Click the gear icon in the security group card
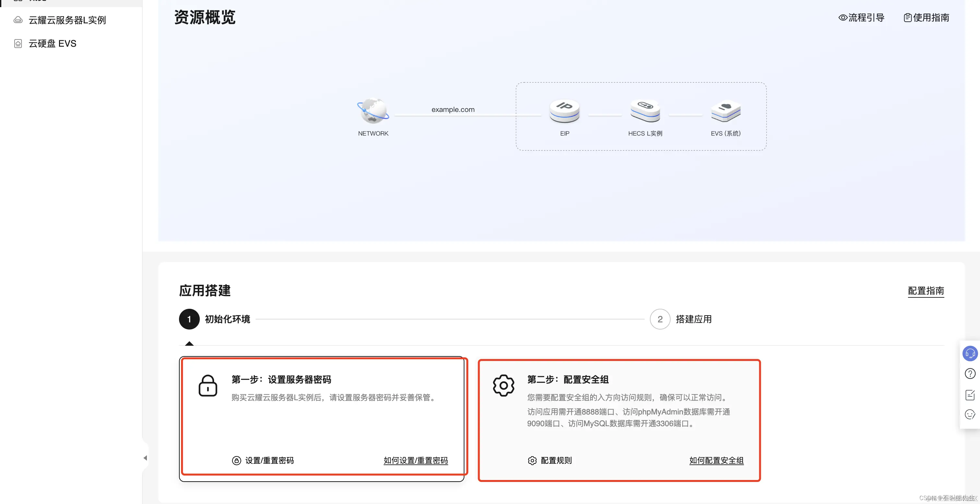 (503, 385)
